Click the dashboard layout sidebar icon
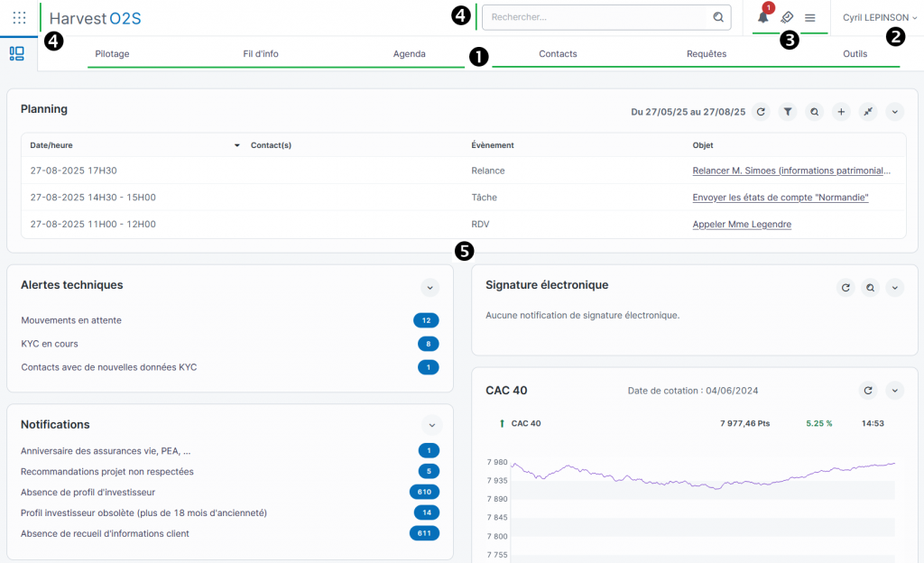The height and width of the screenshot is (563, 924). [x=16, y=53]
